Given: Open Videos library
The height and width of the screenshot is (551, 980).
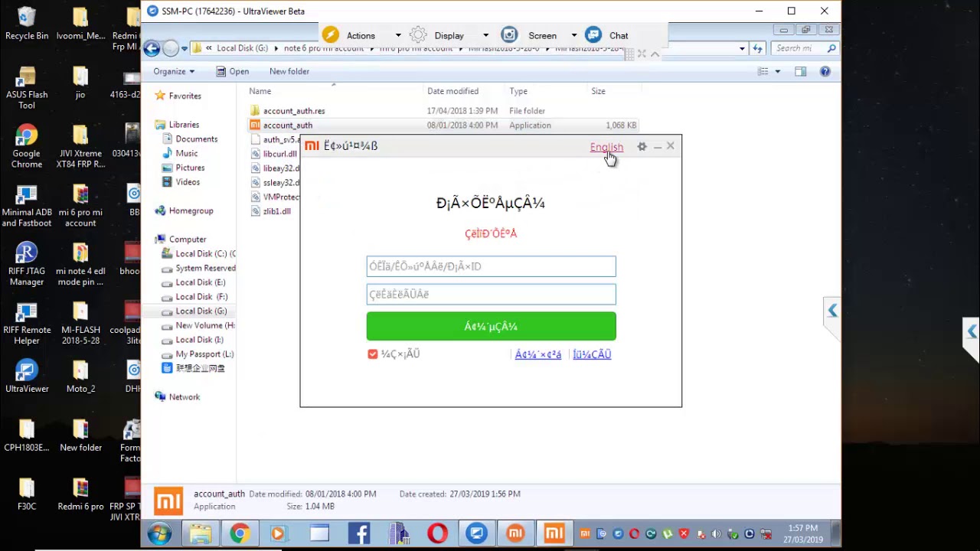Looking at the screenshot, I should [x=188, y=182].
